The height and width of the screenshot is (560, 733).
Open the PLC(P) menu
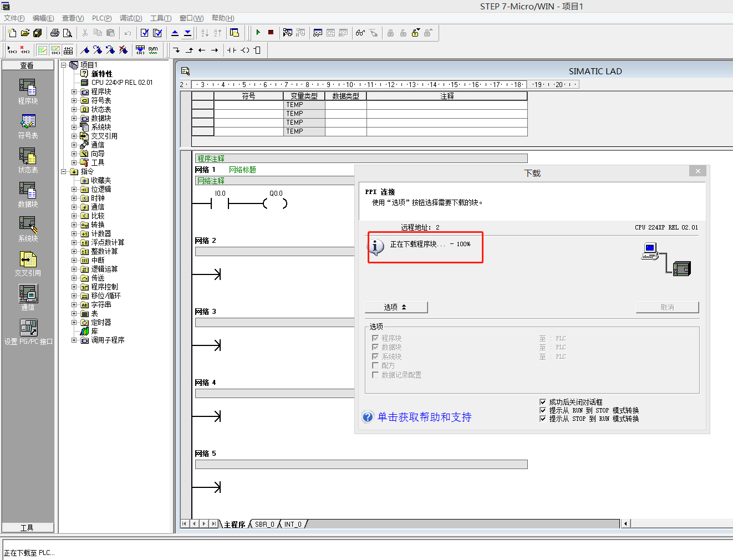coord(101,18)
